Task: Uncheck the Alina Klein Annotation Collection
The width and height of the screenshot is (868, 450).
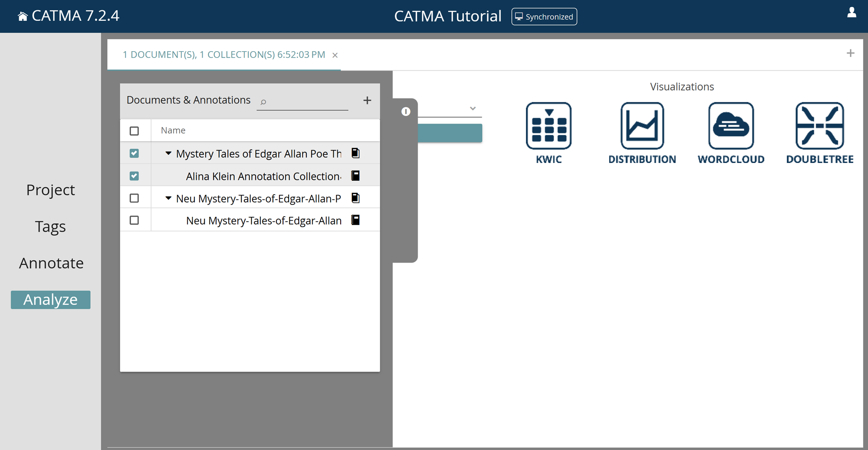Action: (135, 176)
